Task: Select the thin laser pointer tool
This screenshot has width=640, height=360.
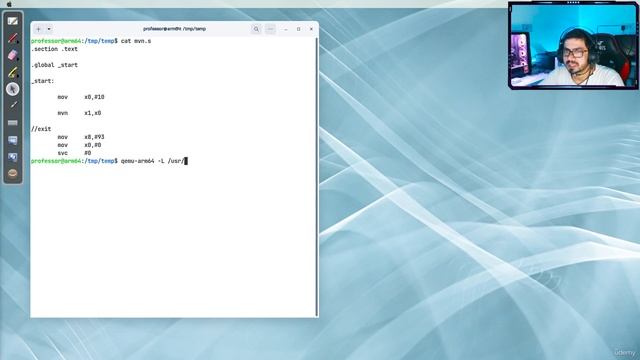Action: click(x=13, y=106)
